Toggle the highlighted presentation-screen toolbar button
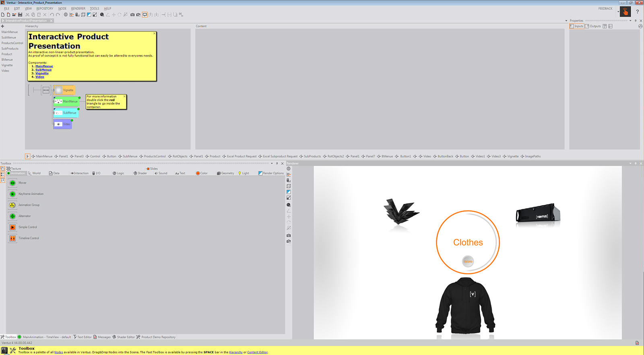644x355 pixels. tap(145, 15)
